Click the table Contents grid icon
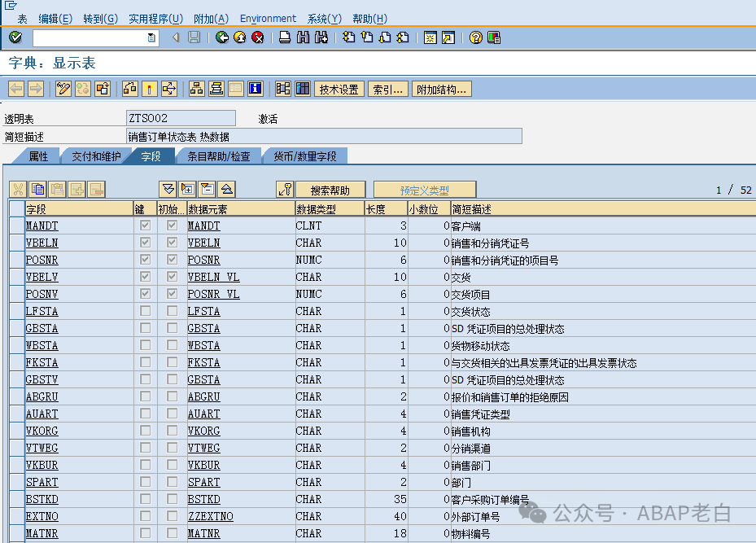This screenshot has width=756, height=543. pos(302,89)
